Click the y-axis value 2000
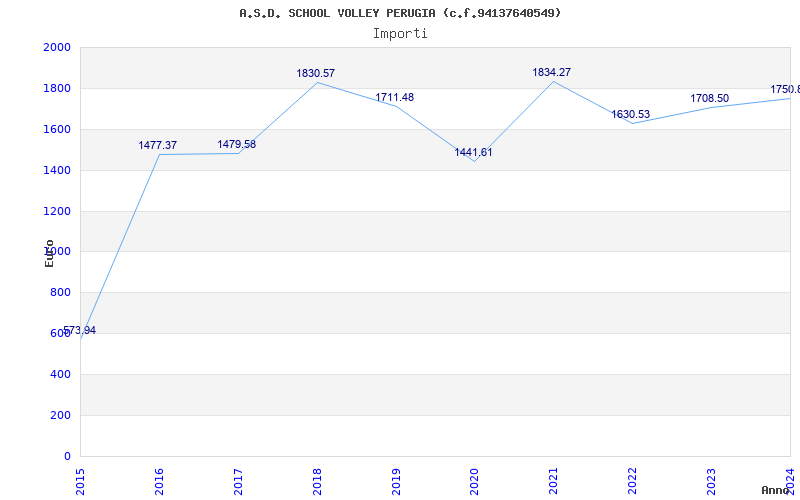 tap(57, 47)
